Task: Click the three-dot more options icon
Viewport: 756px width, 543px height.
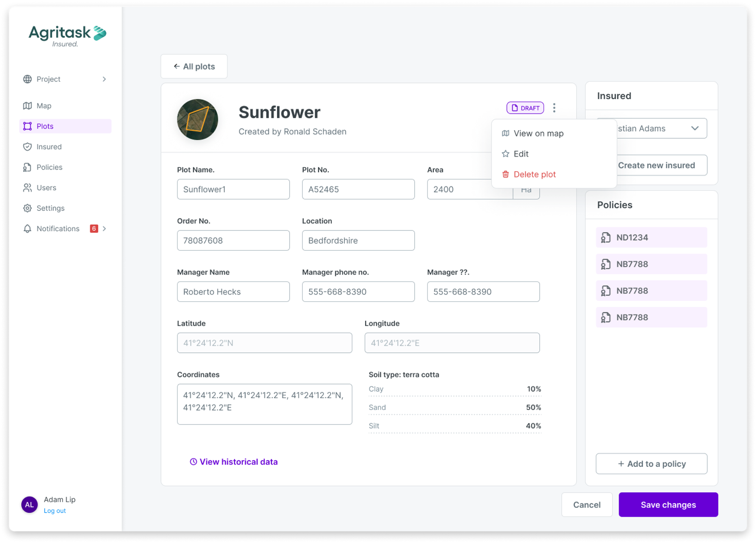Action: coord(554,108)
